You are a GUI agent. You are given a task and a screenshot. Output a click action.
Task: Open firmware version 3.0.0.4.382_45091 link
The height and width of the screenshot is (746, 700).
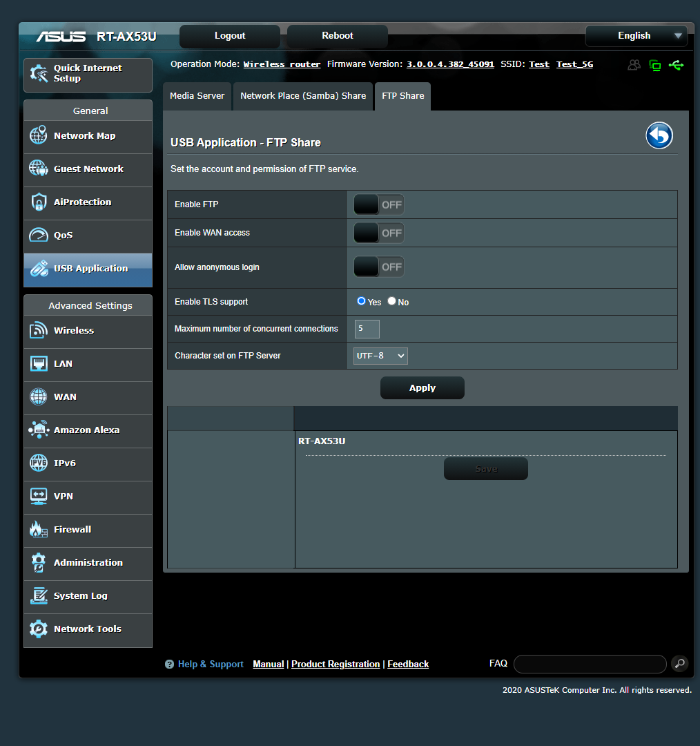pos(450,64)
